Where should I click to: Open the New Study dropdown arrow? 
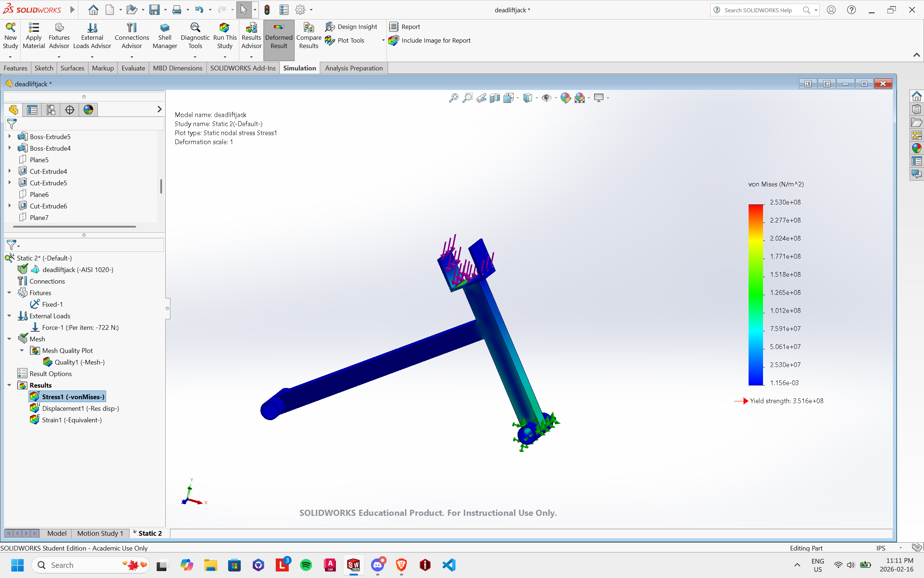tap(10, 57)
